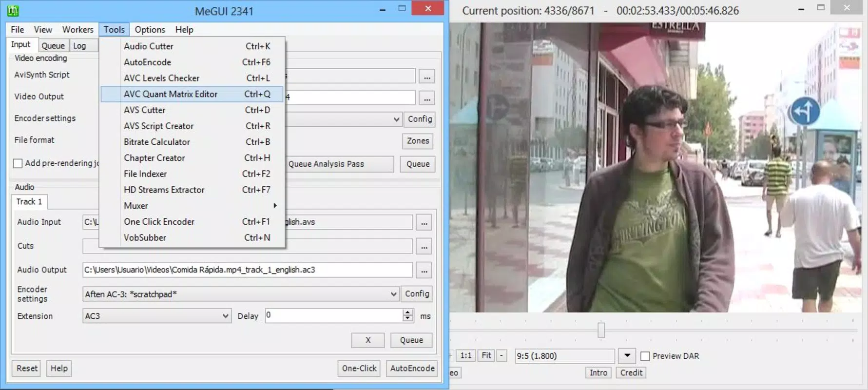This screenshot has height=390, width=868.
Task: Click the 9:5 (1.800) aspect ratio field
Action: (564, 356)
